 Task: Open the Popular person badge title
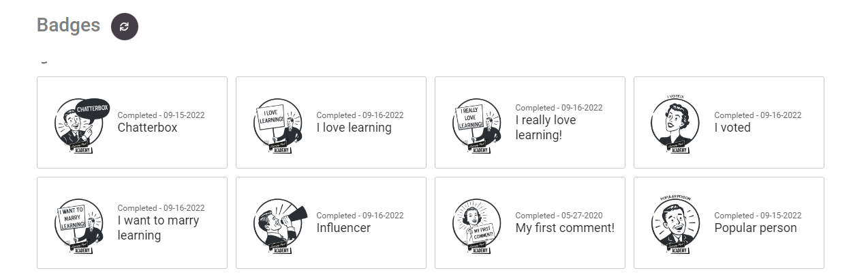pos(755,228)
